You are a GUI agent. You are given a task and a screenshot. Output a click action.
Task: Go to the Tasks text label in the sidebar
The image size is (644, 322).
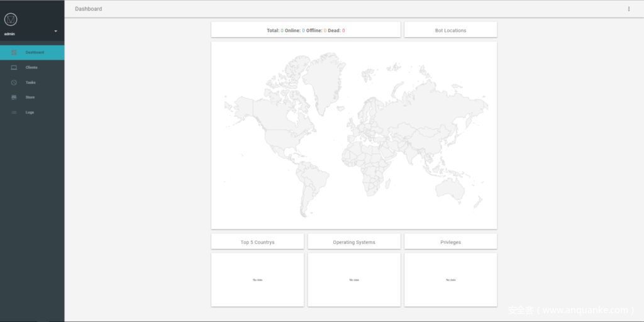[x=31, y=82]
